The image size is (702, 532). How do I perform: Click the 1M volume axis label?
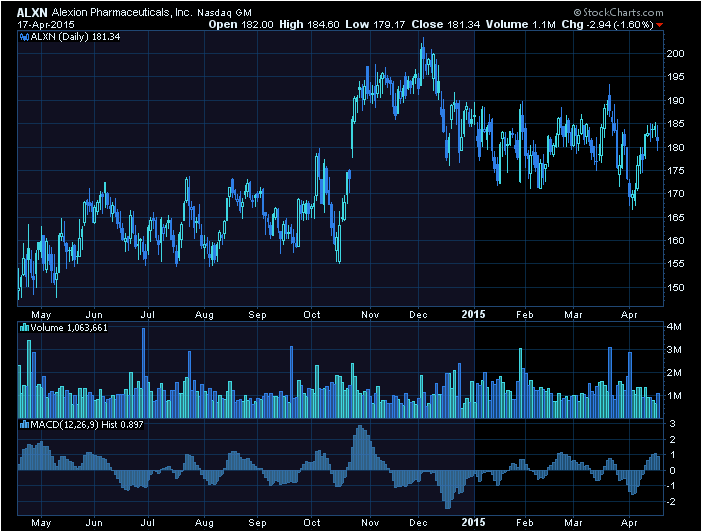point(674,396)
